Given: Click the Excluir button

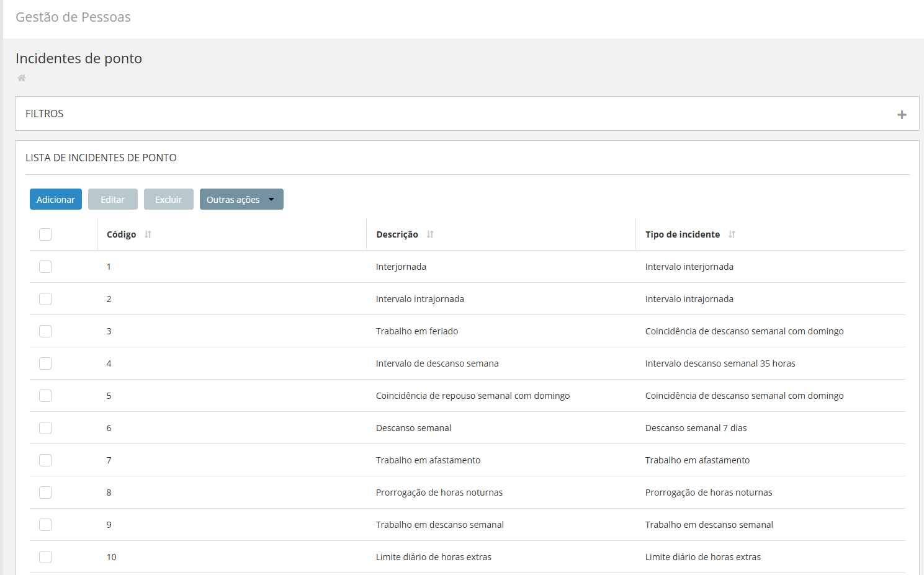Looking at the screenshot, I should (x=169, y=199).
